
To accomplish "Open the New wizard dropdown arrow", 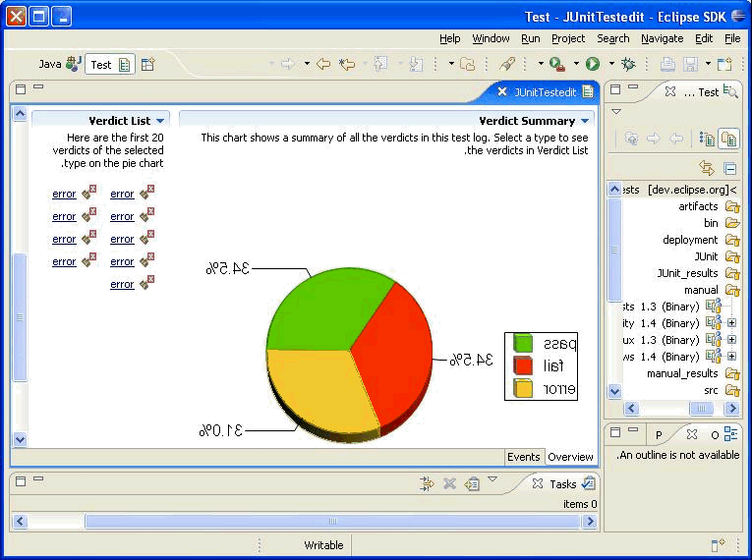I will coord(708,63).
